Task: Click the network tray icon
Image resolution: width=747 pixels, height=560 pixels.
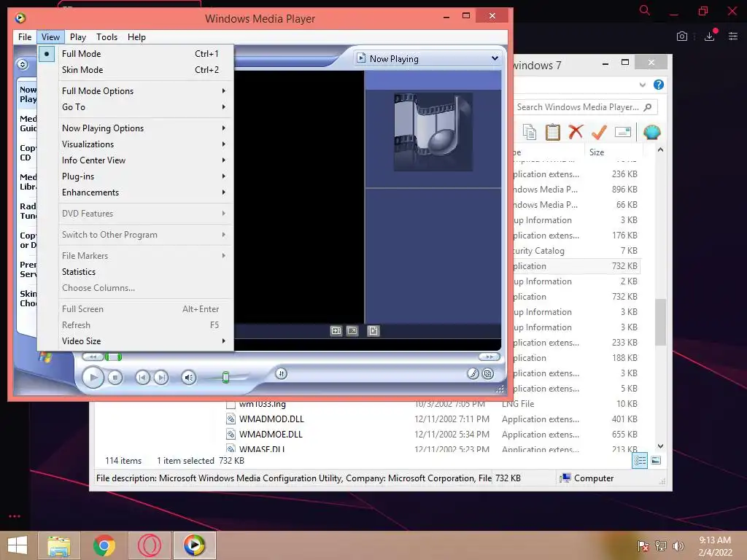Action: coord(661,545)
